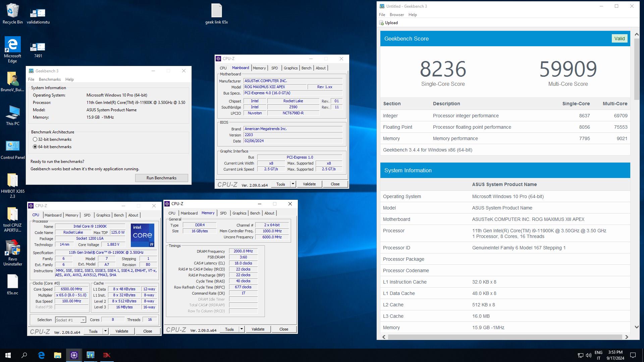Click the Intel Core i9 logo in CPU-Z
This screenshot has width=644, height=362.
point(143,235)
